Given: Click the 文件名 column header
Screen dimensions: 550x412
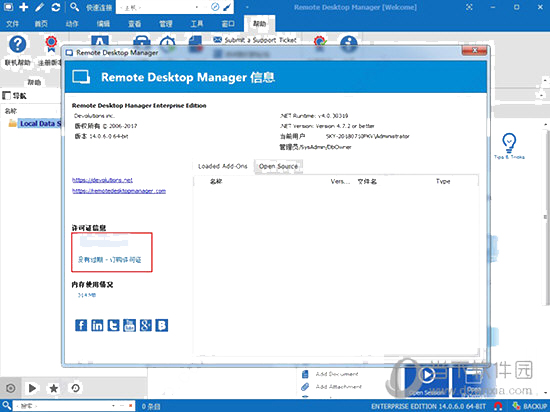Looking at the screenshot, I should pos(367,182).
